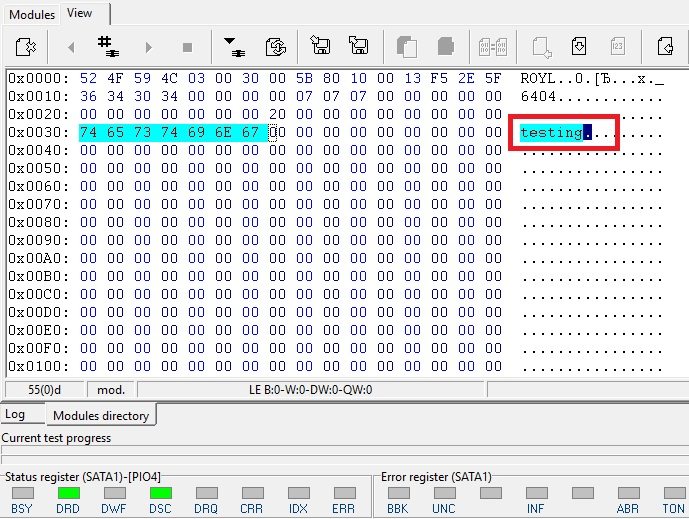689x519 pixels.
Task: Click the reload document arrows icon
Action: 276,47
